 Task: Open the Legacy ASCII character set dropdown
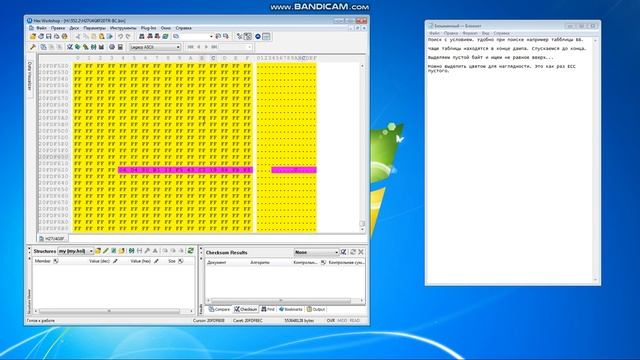tap(155, 47)
